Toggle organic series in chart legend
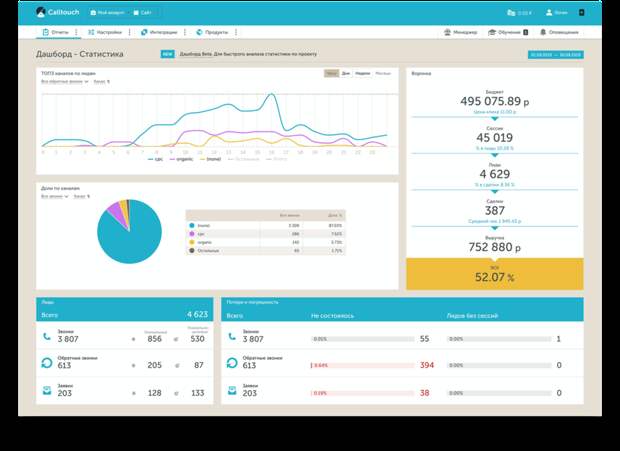 [x=183, y=158]
